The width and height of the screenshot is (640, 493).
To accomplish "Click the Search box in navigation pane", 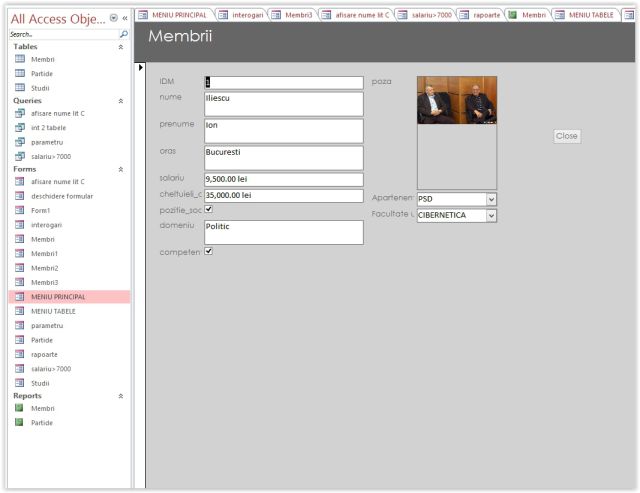I will point(63,34).
